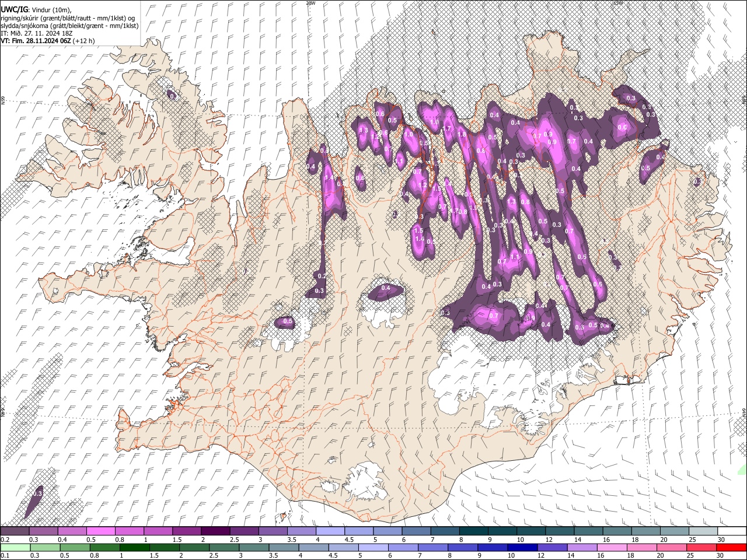Click the 'VT: Fim. 28.11.2024 06Z (+12 h)' line
The width and height of the screenshot is (747, 560).
tap(47, 41)
